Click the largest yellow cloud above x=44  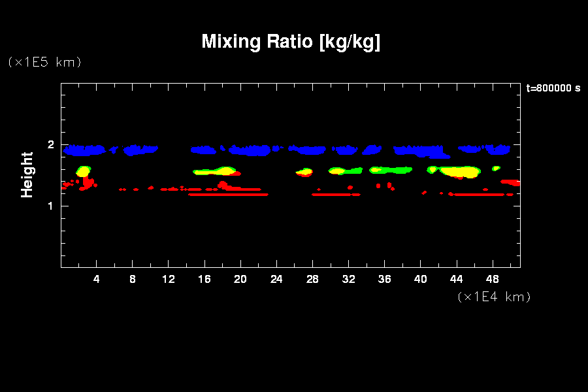(x=459, y=172)
